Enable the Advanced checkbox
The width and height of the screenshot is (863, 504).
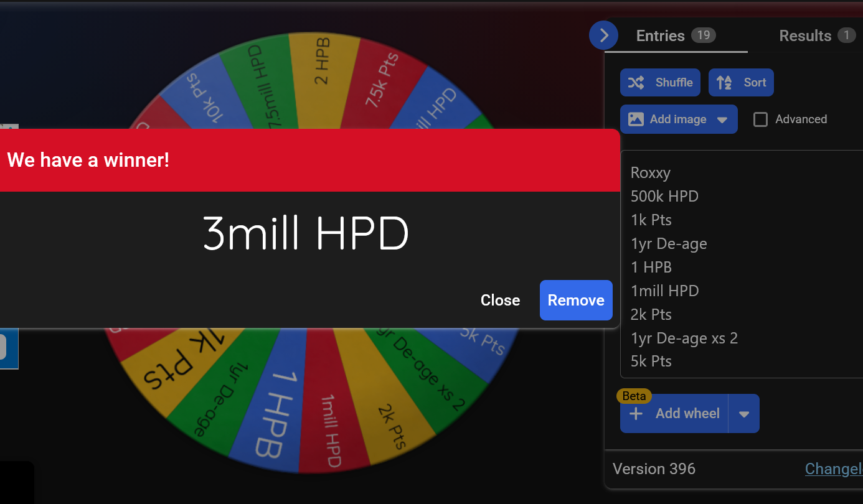(760, 119)
